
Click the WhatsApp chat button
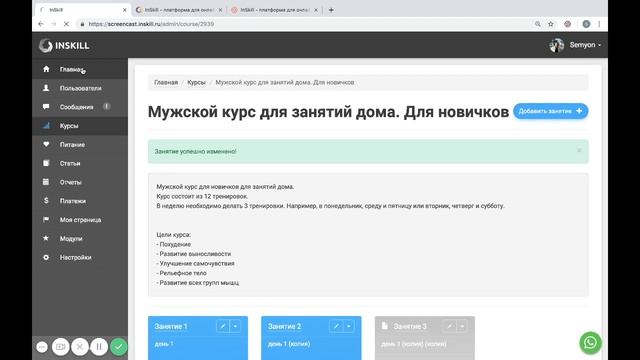click(x=590, y=343)
